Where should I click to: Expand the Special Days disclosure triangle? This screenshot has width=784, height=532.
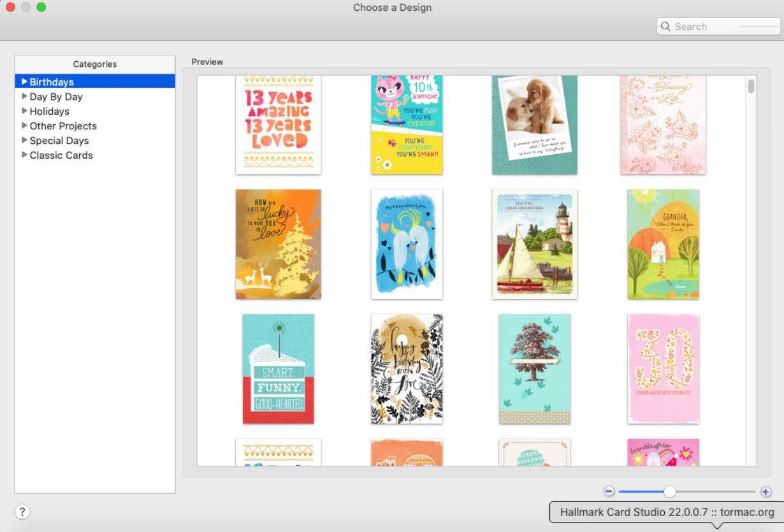pos(24,140)
